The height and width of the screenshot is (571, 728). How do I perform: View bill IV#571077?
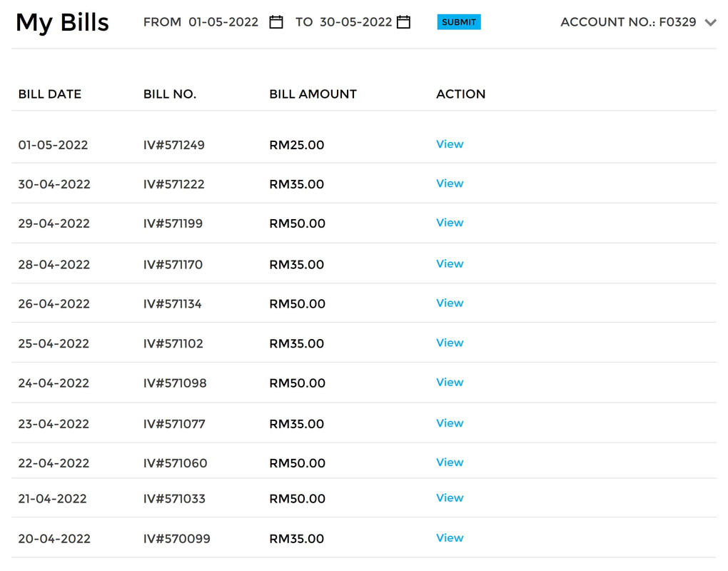[x=450, y=423]
